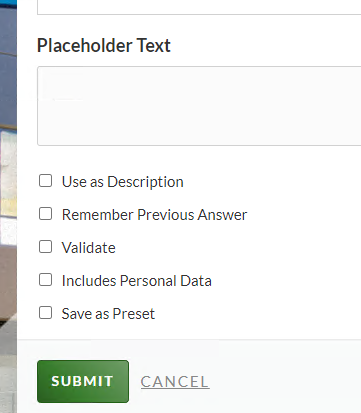
Task: Focus the Placeholder Text textarea
Action: tap(199, 106)
